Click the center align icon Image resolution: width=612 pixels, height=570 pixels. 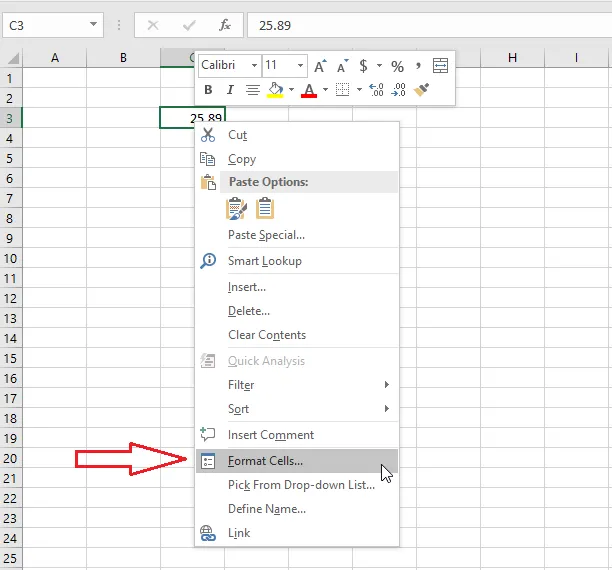[x=253, y=90]
